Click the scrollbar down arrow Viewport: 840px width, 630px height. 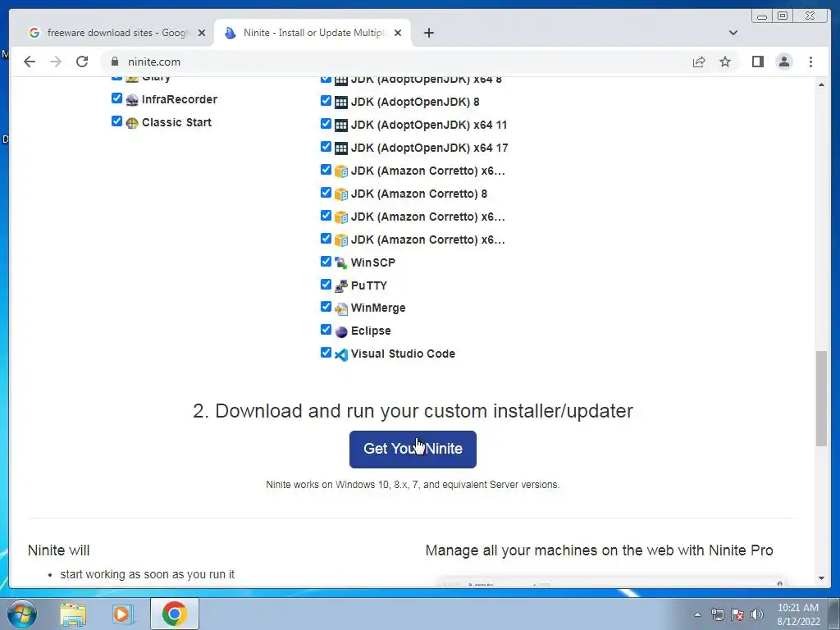[821, 578]
